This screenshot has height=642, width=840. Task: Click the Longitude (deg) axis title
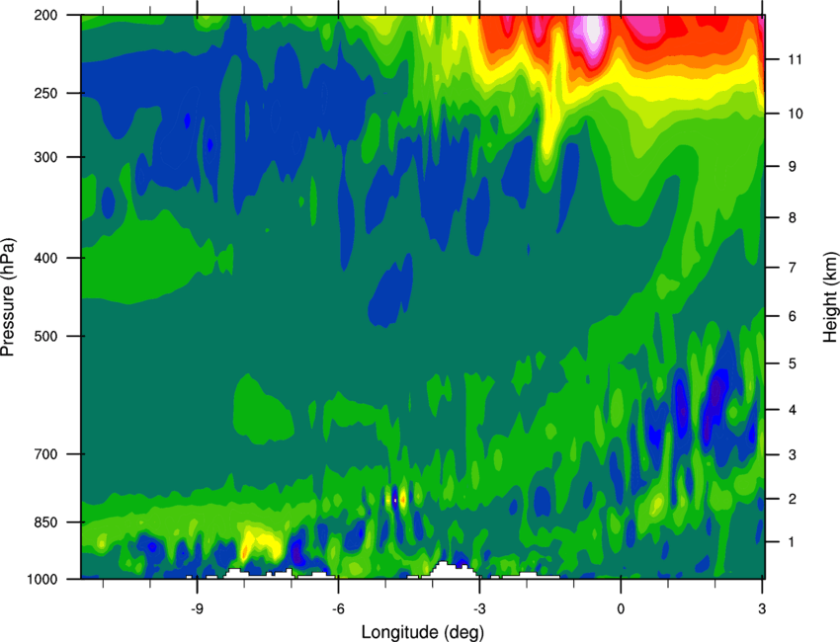[x=423, y=632]
